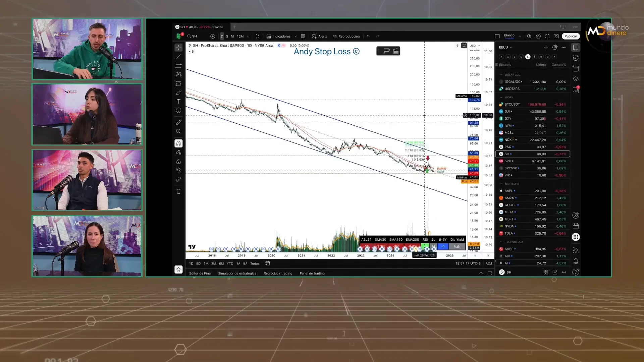Expand the USD currency dropdown

click(x=475, y=46)
